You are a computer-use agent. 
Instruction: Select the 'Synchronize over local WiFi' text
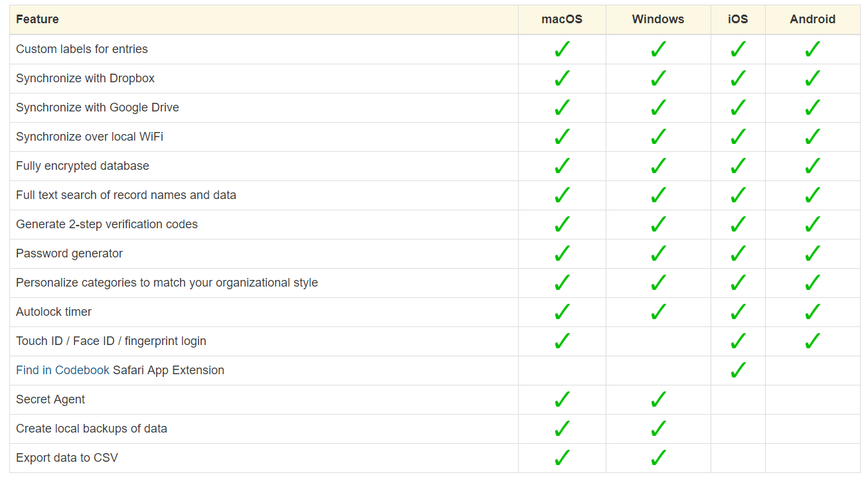tap(90, 137)
